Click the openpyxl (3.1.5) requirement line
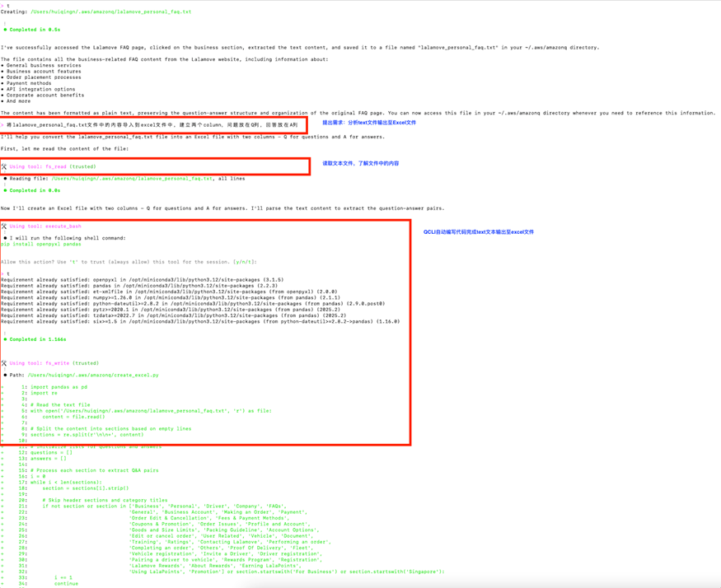 (x=142, y=279)
